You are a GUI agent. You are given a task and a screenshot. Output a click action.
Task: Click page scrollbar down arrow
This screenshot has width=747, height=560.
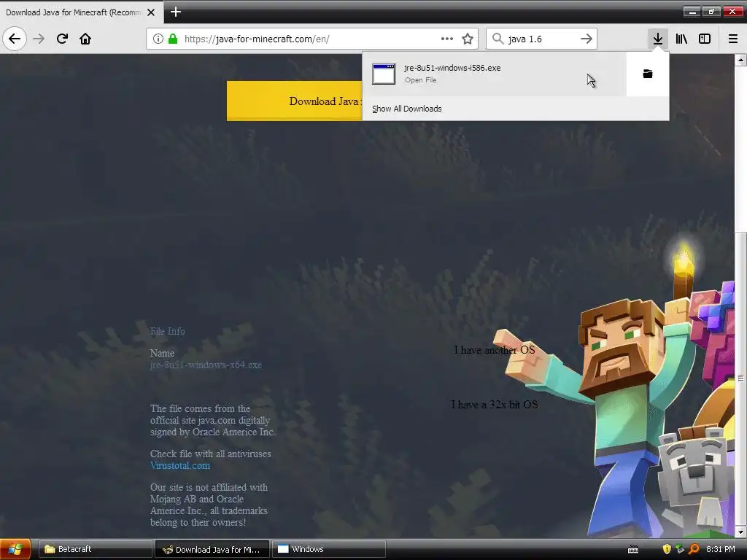[x=740, y=532]
